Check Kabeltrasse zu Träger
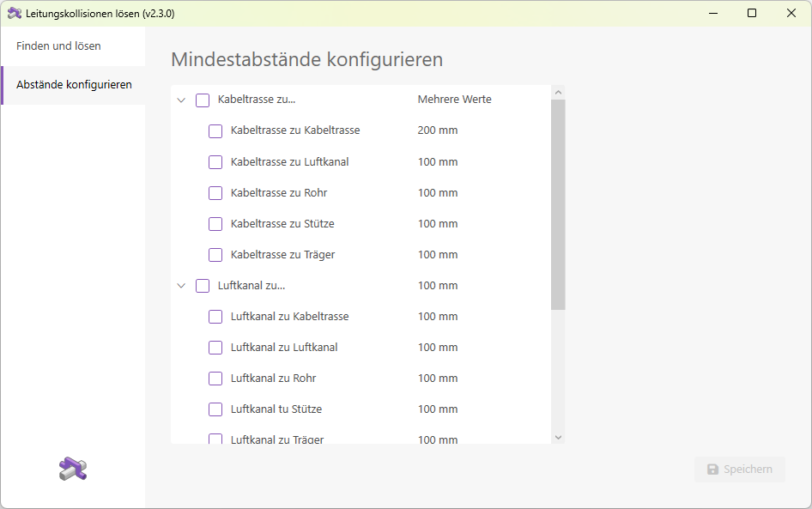Viewport: 812px width, 509px height. 215,254
